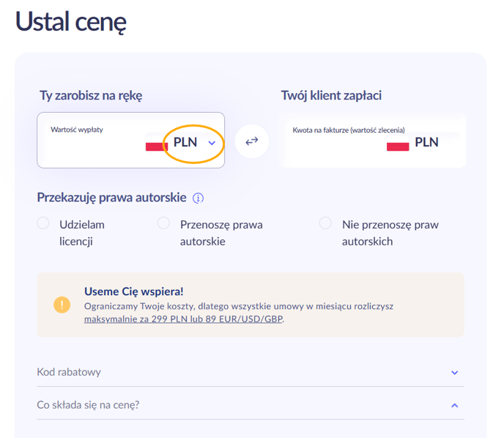Select Przenoszę prawa autorskie radio option
The height and width of the screenshot is (438, 504).
[x=163, y=223]
